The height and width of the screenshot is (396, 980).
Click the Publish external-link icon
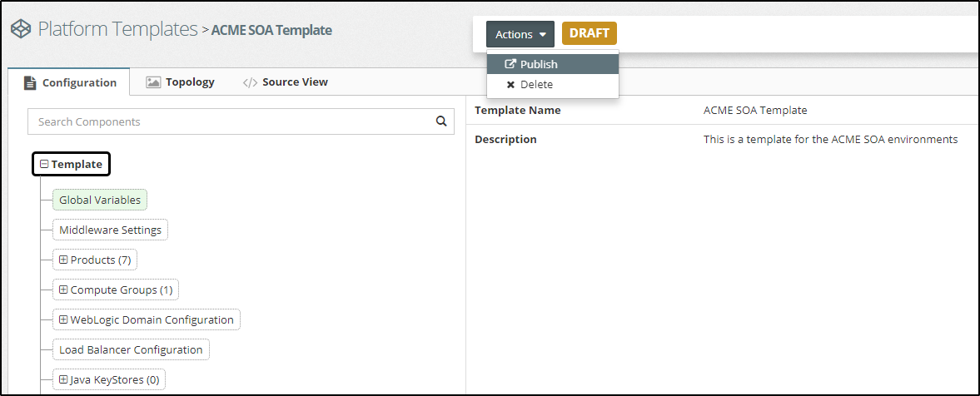[510, 64]
